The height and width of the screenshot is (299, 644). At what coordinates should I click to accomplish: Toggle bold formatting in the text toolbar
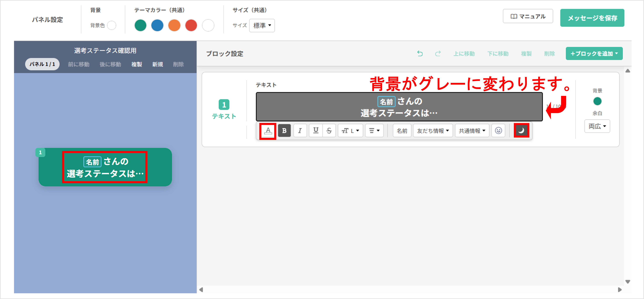click(x=284, y=130)
